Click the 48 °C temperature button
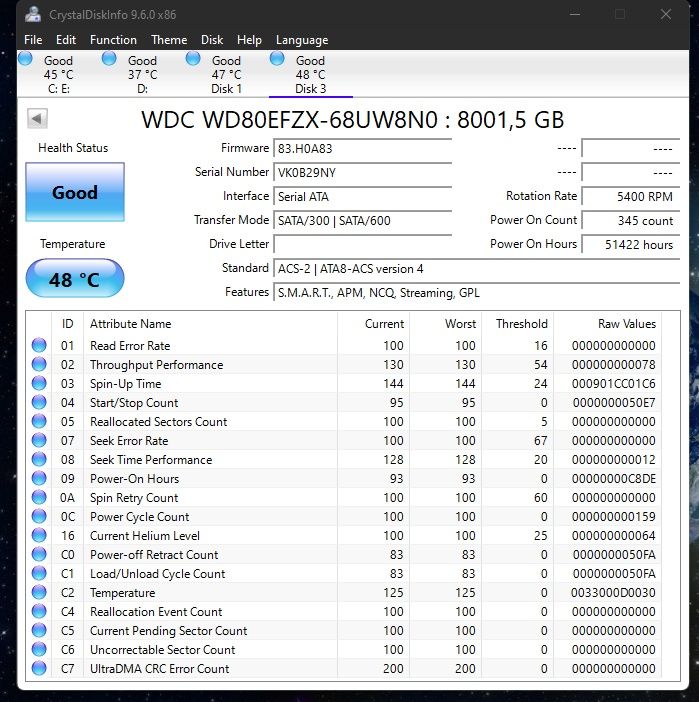Viewport: 699px width, 702px height. click(75, 278)
